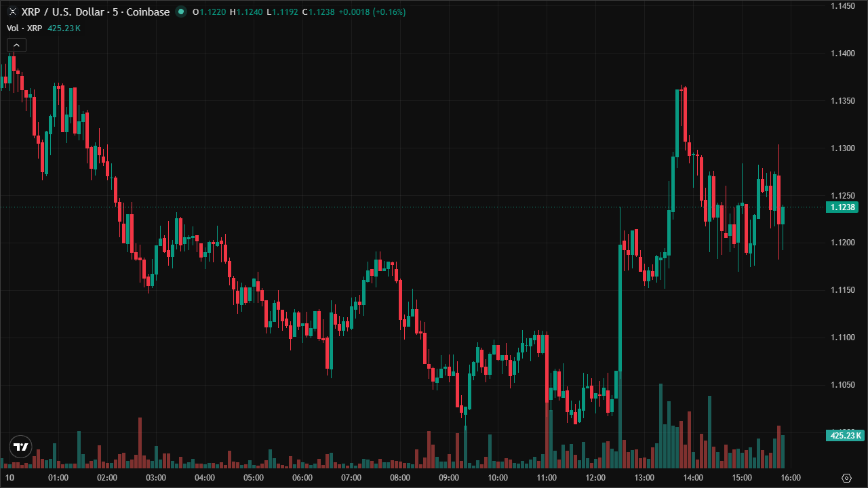Click the legend volume value 425.23 K
This screenshot has height=488, width=868.
pos(63,28)
